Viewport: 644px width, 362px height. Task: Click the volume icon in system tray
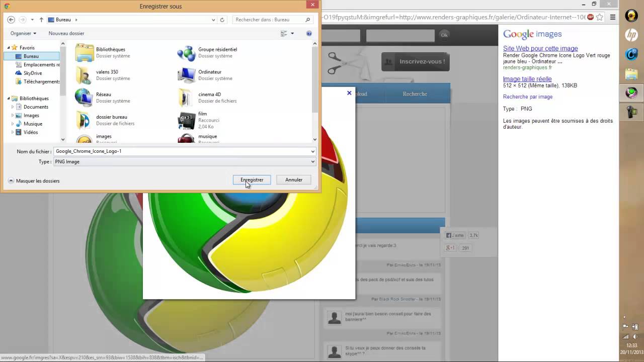[x=635, y=336]
